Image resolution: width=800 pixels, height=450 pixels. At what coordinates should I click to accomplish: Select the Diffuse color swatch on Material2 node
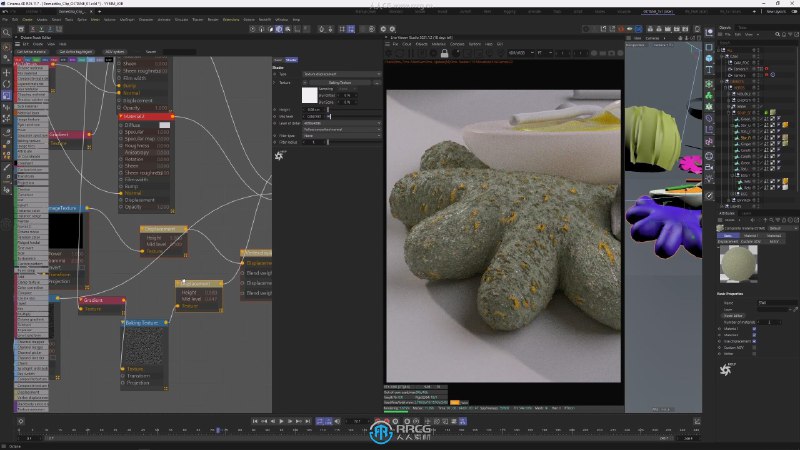point(165,124)
